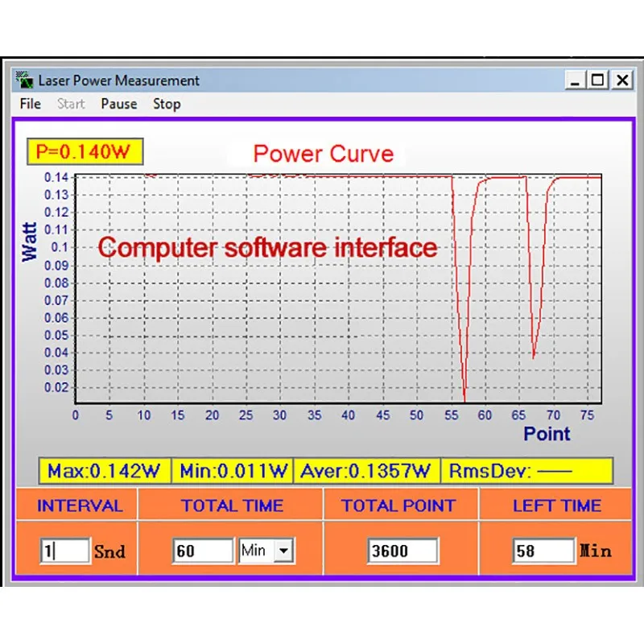The width and height of the screenshot is (644, 644).
Task: Click the TOTAL TIME column header
Action: point(232,506)
